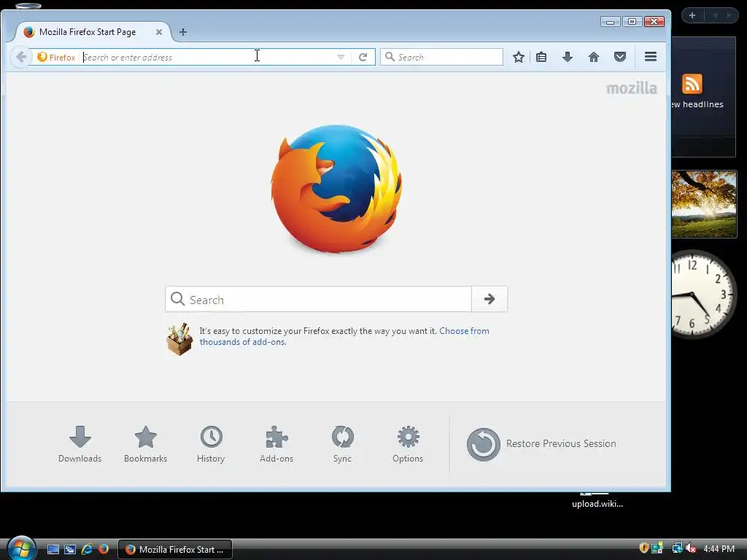
Task: Click the analog clock gadget
Action: pos(704,294)
